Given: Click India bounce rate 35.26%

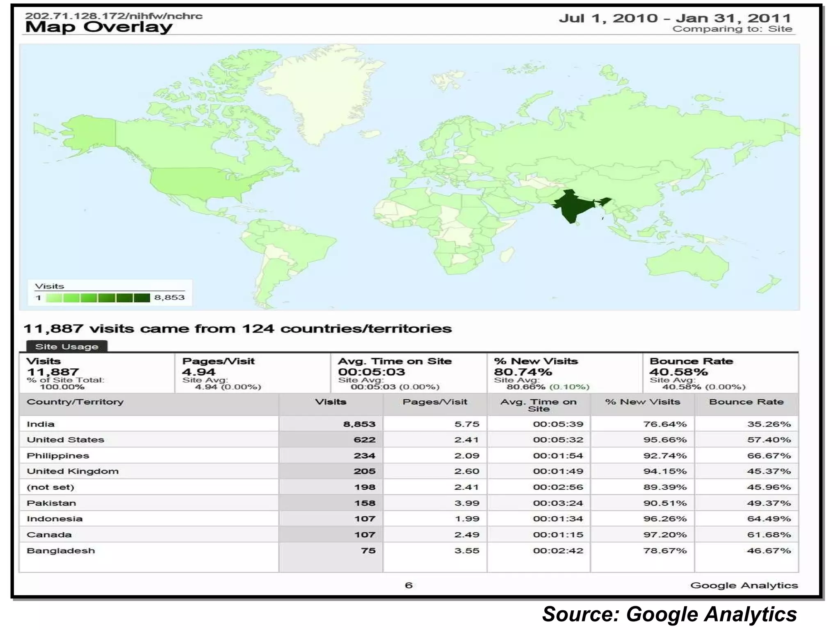Looking at the screenshot, I should (769, 424).
